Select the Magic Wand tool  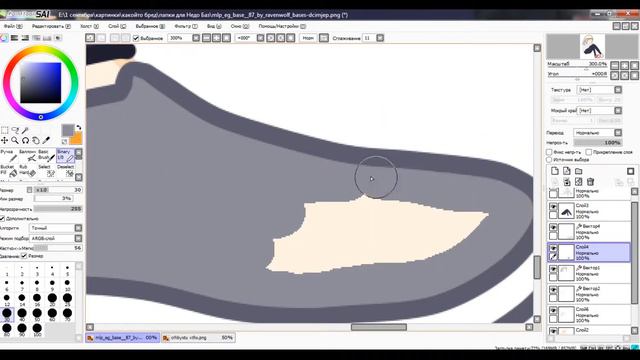pos(25,130)
